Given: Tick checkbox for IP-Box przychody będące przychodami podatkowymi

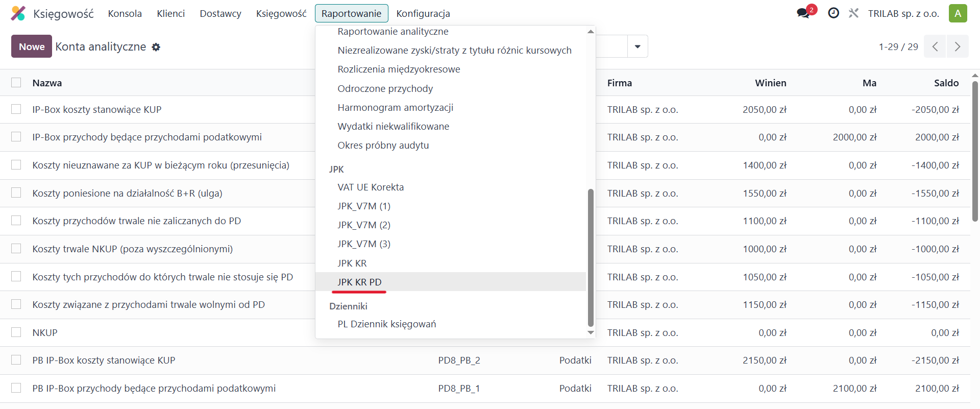Looking at the screenshot, I should coord(16,137).
